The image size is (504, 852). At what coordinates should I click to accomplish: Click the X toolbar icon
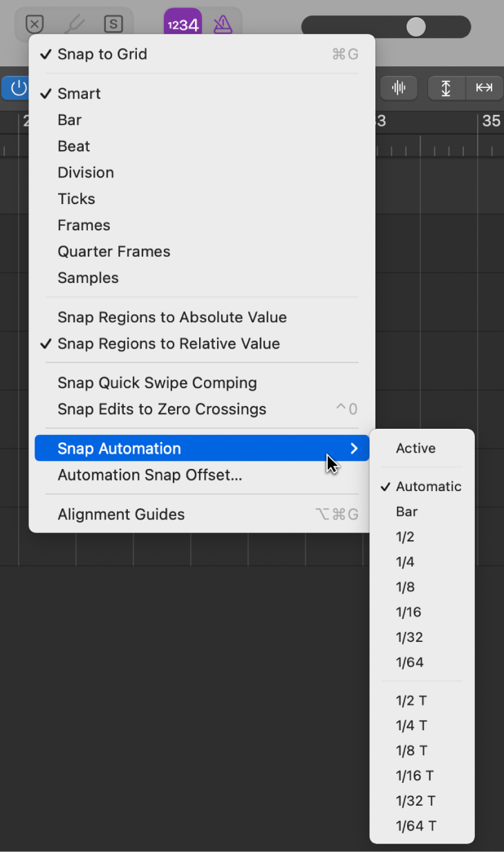35,24
